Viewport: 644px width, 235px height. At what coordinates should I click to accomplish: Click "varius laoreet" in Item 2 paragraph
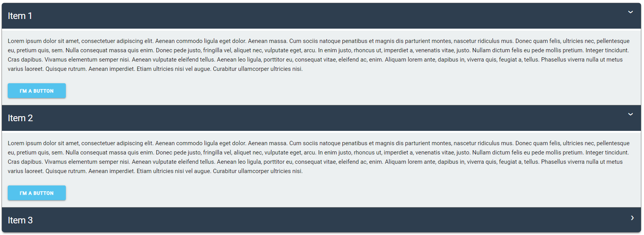tap(26, 171)
